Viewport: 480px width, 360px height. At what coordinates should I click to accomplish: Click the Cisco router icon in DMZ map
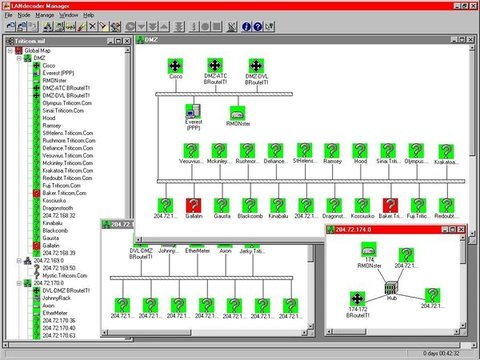pyautogui.click(x=175, y=66)
